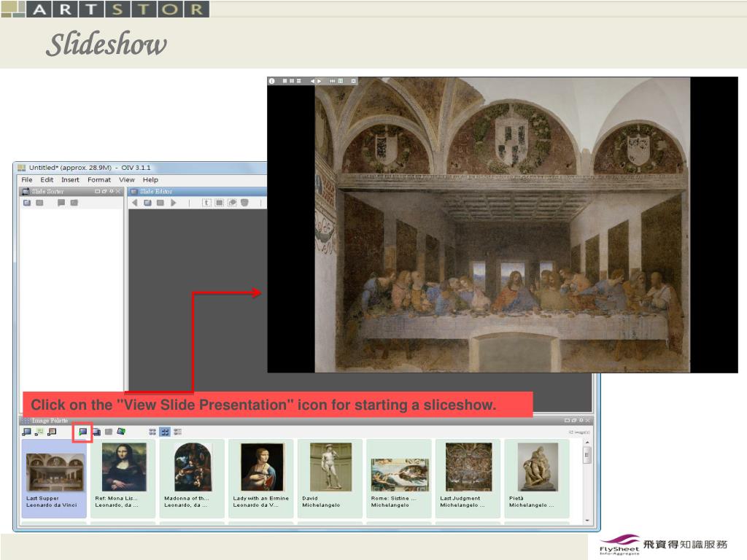Screen dimensions: 747x560
Task: Pin the Slide Sorter panel
Action: [112, 192]
